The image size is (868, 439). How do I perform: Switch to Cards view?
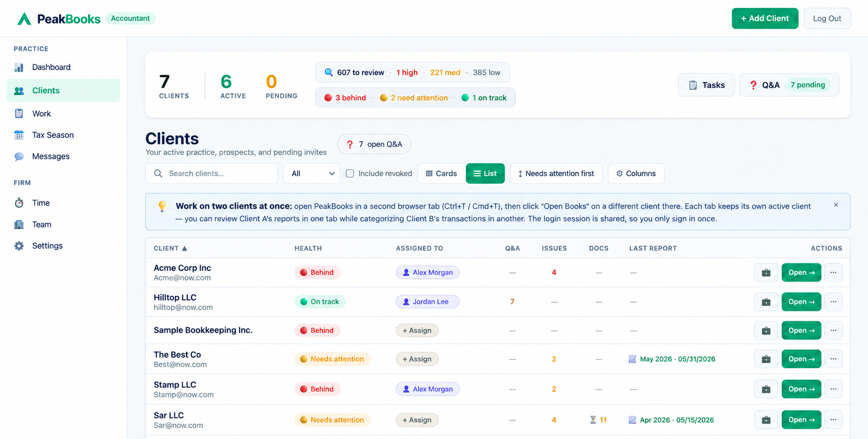pos(441,174)
